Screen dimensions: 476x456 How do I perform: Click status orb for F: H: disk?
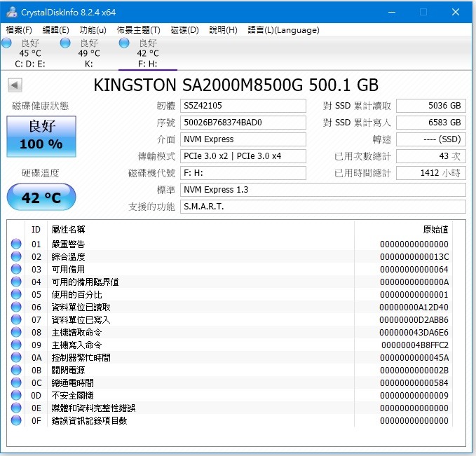(x=124, y=43)
